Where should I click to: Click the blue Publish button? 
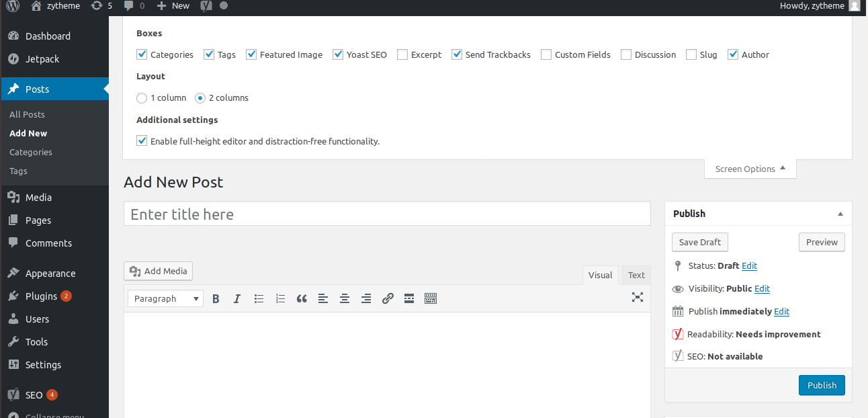pos(822,385)
